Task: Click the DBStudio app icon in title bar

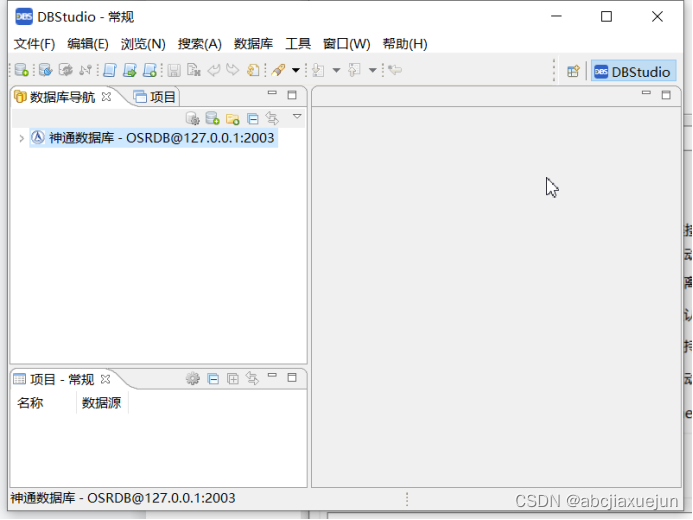Action: pyautogui.click(x=24, y=17)
